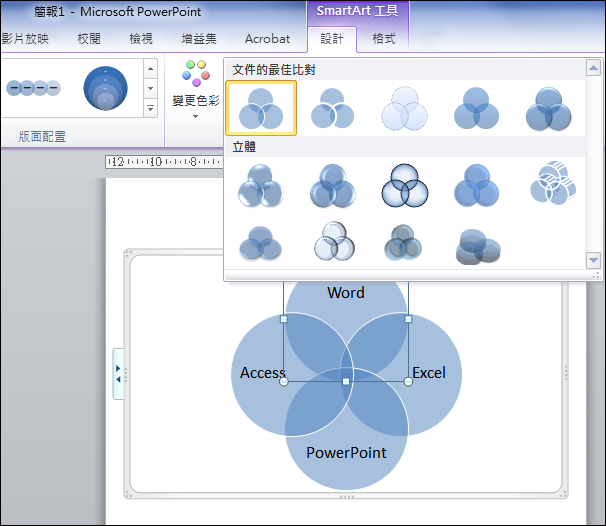The image size is (606, 526).
Task: Expand the SmartArt text pane arrow tab
Action: tap(118, 374)
